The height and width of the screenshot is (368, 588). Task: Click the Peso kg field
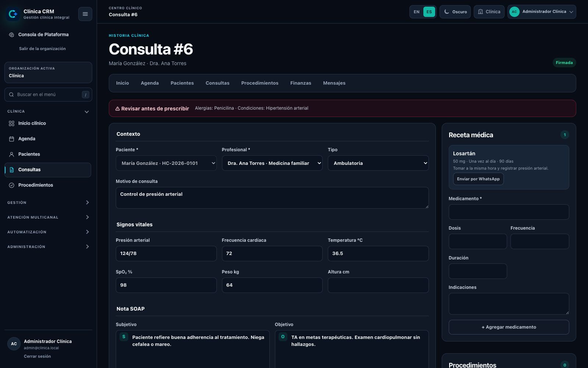272,285
